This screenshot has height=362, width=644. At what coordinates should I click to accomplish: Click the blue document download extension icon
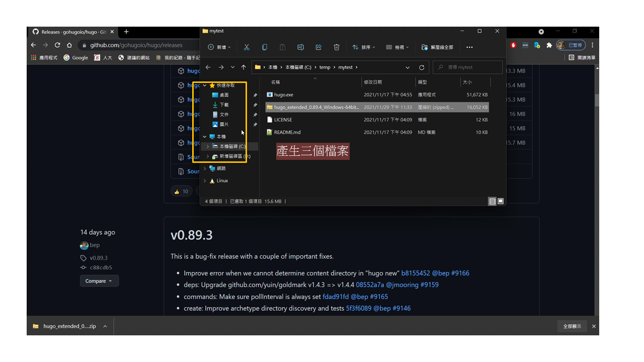coord(537,45)
